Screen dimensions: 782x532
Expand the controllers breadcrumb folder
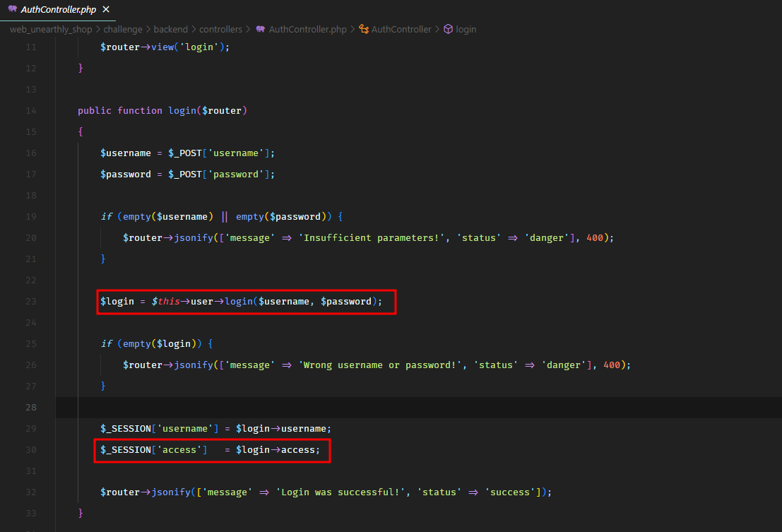(220, 29)
